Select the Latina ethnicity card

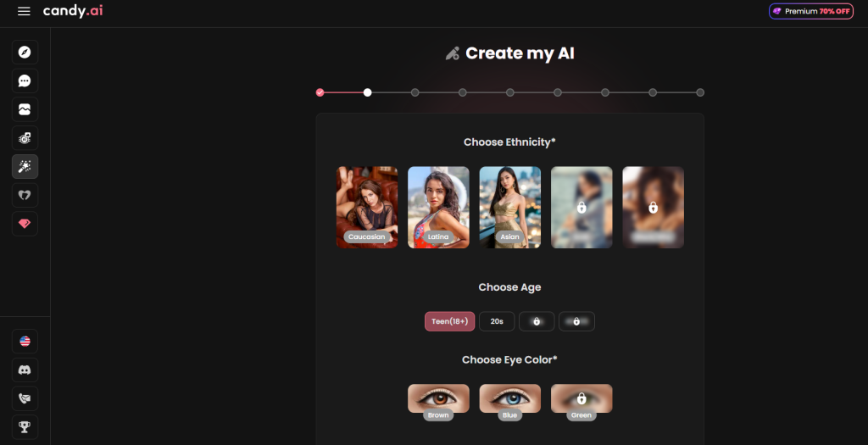[x=438, y=208]
